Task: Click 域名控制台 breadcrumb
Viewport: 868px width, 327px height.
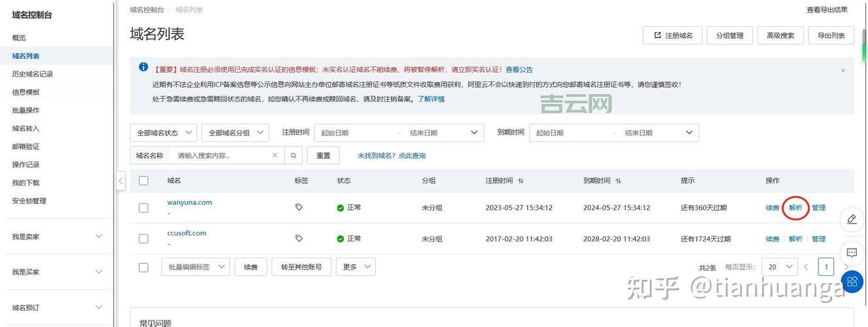Action: point(147,10)
